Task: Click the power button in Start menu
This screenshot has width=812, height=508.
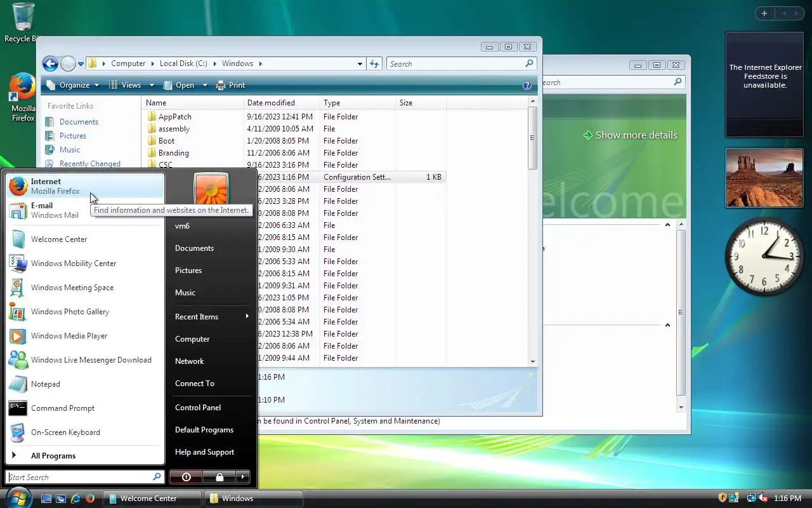Action: click(186, 477)
